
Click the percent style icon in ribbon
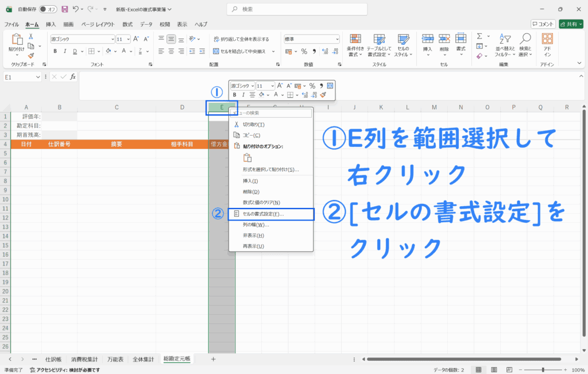click(x=304, y=51)
